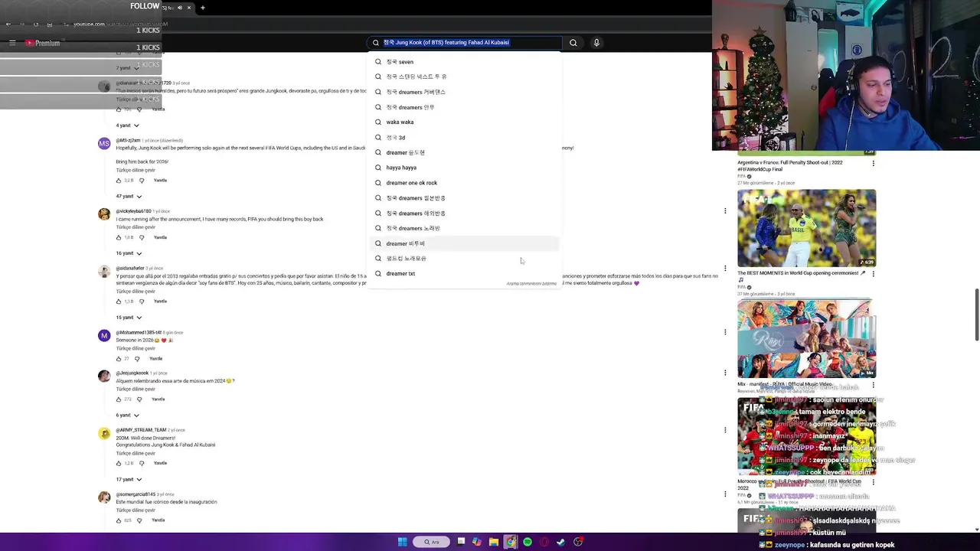980x551 pixels.
Task: Reply (Yanıtla) to @Jeojungkoook comment
Action: tap(158, 399)
